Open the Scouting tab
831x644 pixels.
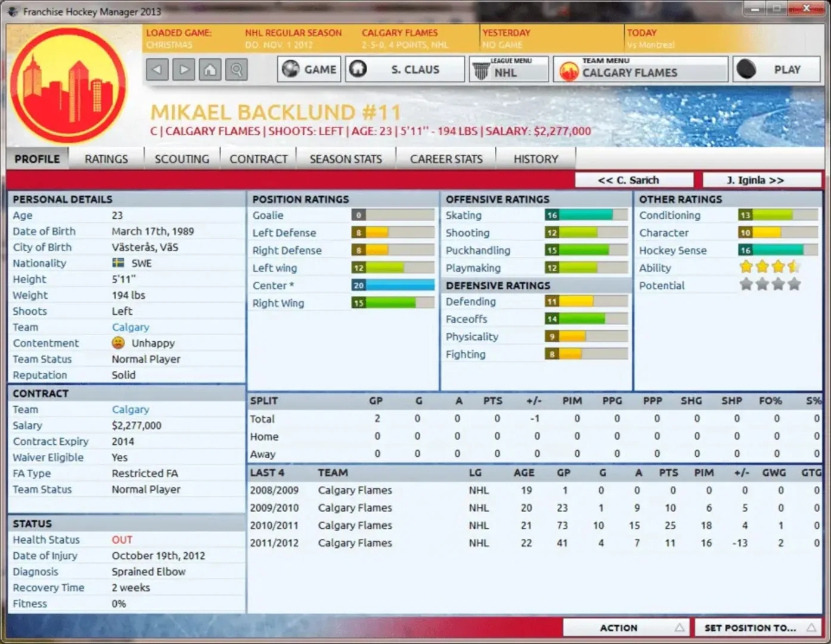[182, 159]
